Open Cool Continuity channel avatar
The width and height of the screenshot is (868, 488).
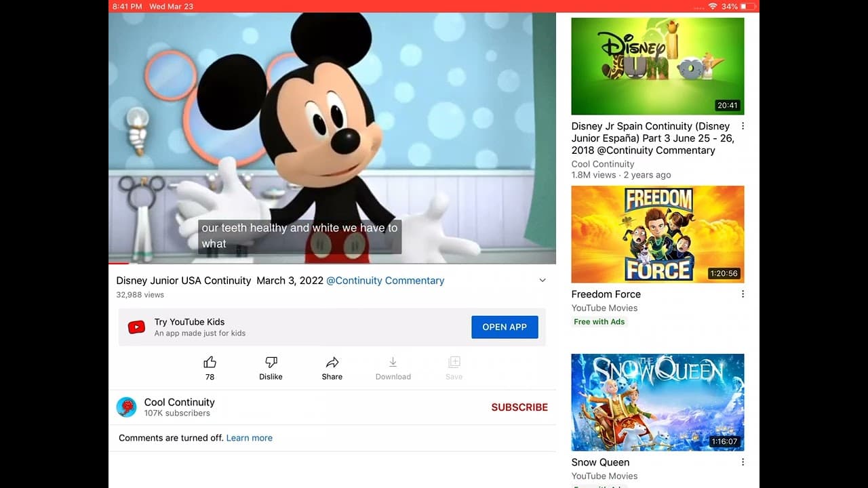[126, 407]
